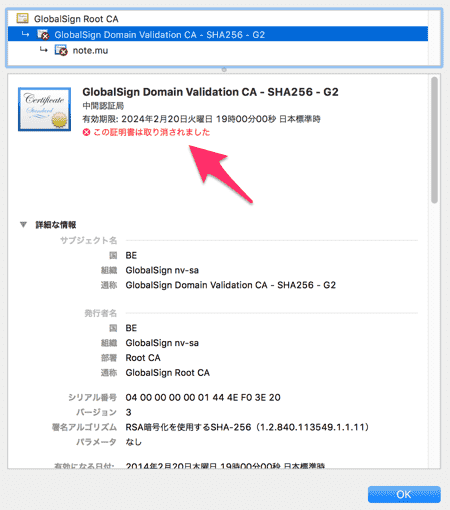Click GlobalSign Root CA certificate icon
This screenshot has height=510, width=450.
[22, 18]
